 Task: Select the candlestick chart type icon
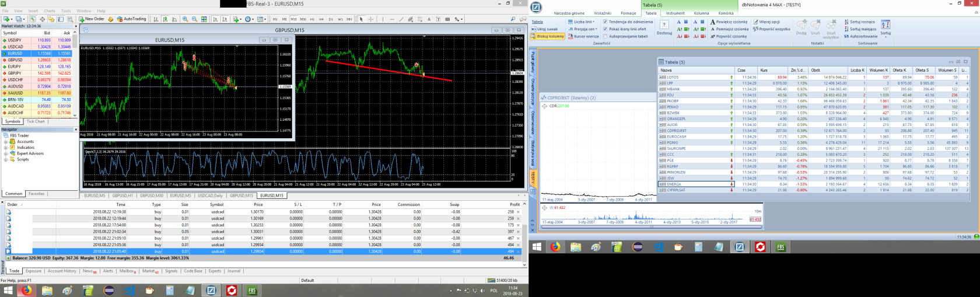tap(165, 19)
